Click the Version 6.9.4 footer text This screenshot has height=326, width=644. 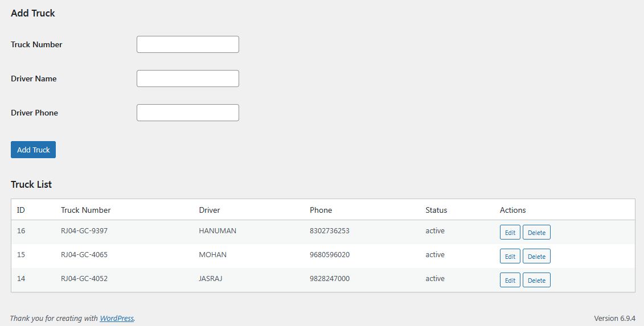(x=614, y=318)
